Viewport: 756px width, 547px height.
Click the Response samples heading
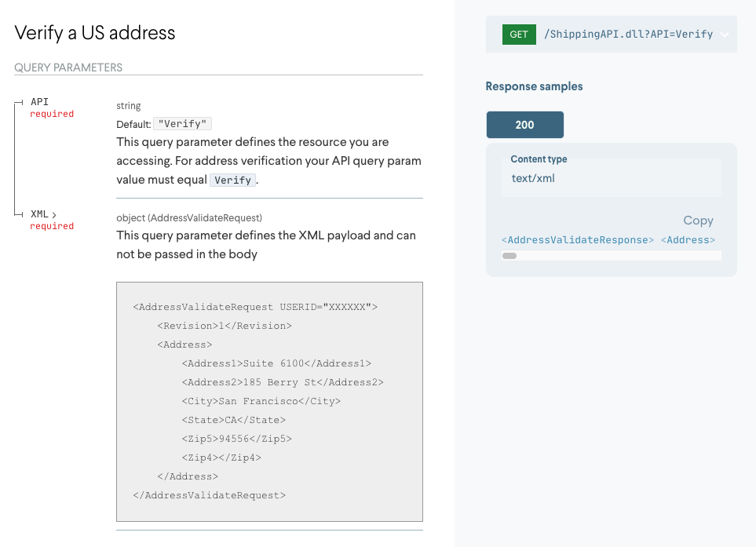click(533, 86)
